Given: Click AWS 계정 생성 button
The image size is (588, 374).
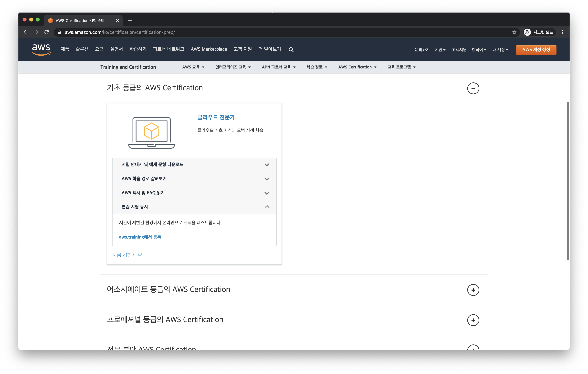Looking at the screenshot, I should click(x=536, y=50).
